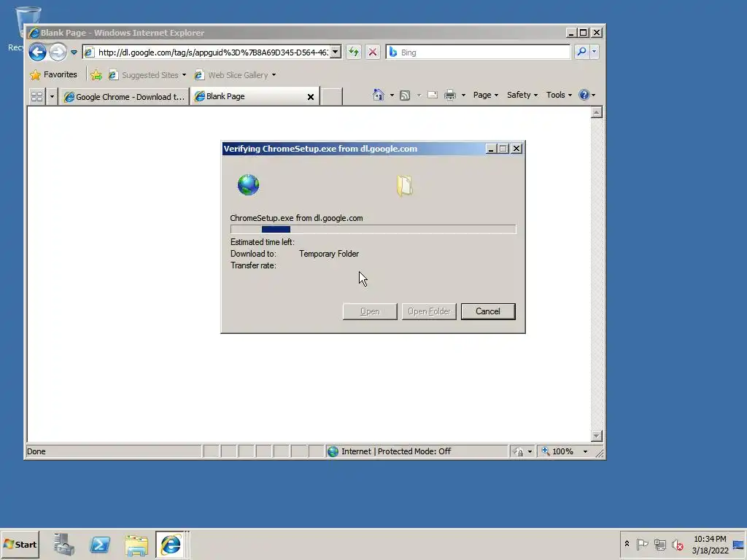Open a new empty tab
Screen dimensions: 747x560
332,97
